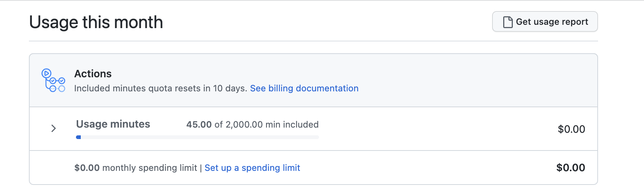
Task: Click the bold $0.00 total amount
Action: (x=570, y=168)
